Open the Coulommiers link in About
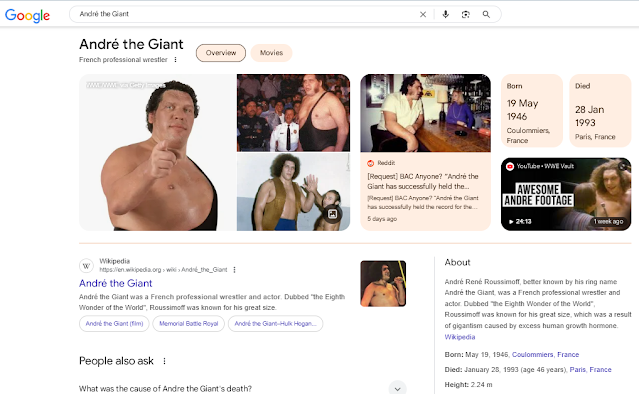The image size is (639, 394). click(532, 354)
